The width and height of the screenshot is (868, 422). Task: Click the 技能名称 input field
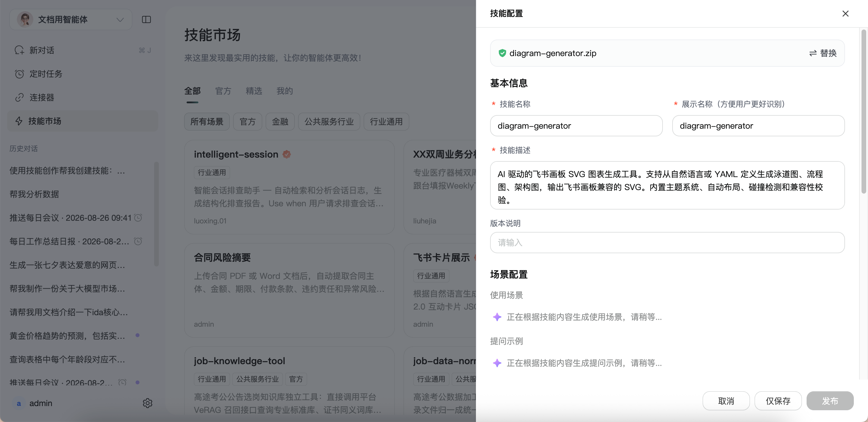coord(576,126)
